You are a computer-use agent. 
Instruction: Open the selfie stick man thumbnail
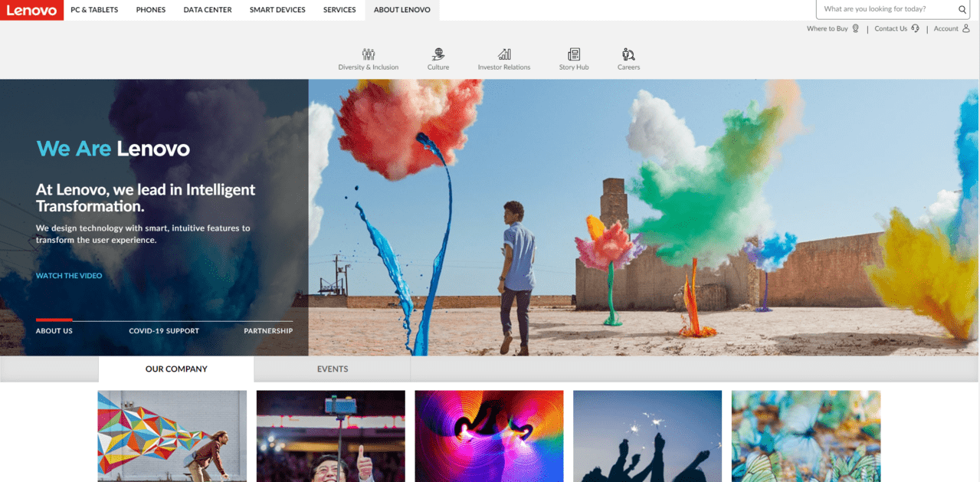pos(331,436)
